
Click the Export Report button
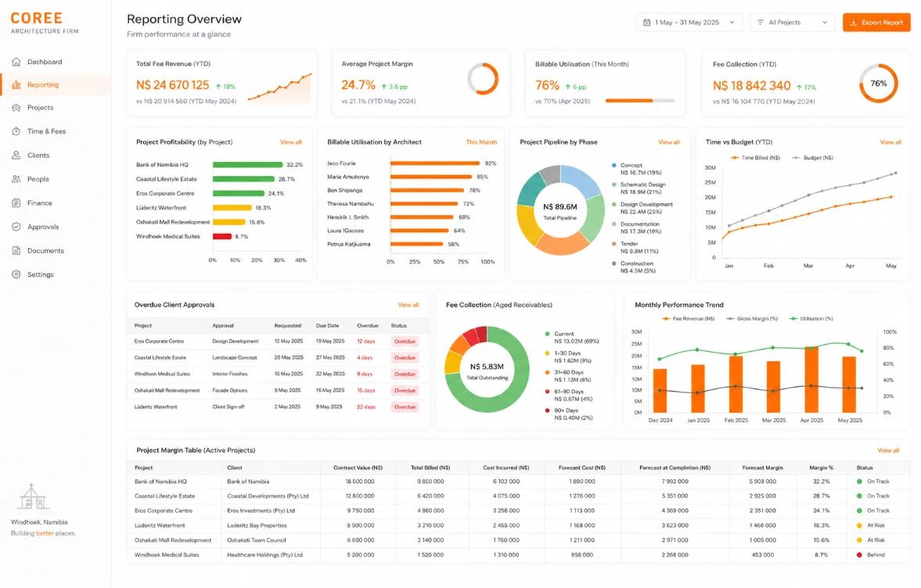(x=876, y=23)
